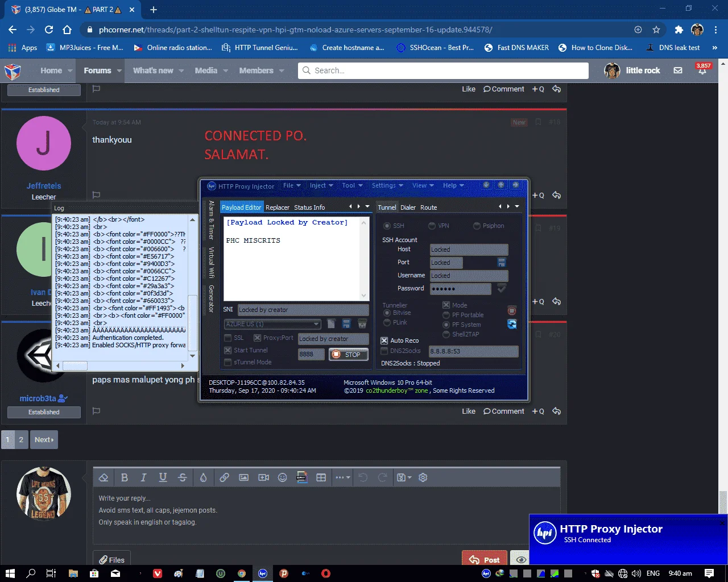
Task: Open HTTP Proxy Injector from the Windows taskbar
Action: pos(262,573)
